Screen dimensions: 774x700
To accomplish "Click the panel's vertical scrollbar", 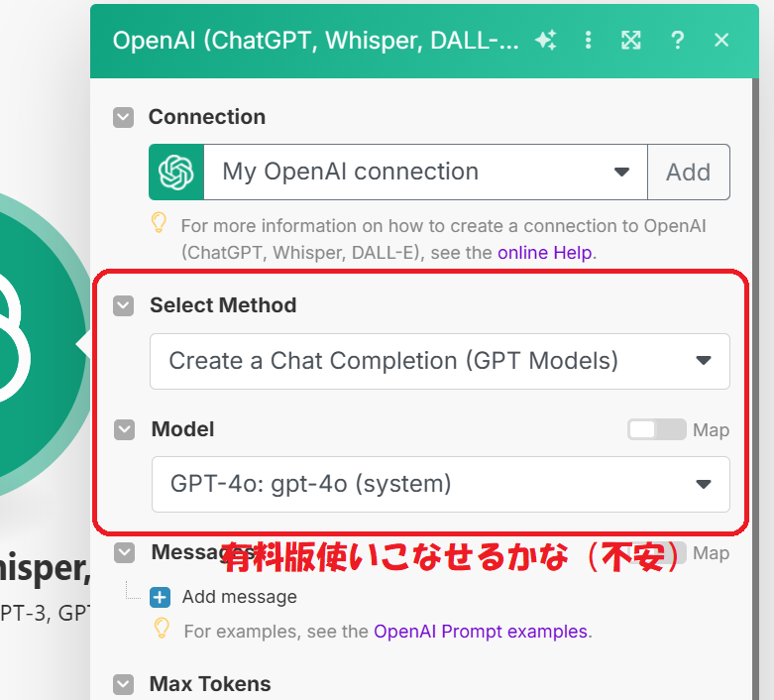I will 755,389.
